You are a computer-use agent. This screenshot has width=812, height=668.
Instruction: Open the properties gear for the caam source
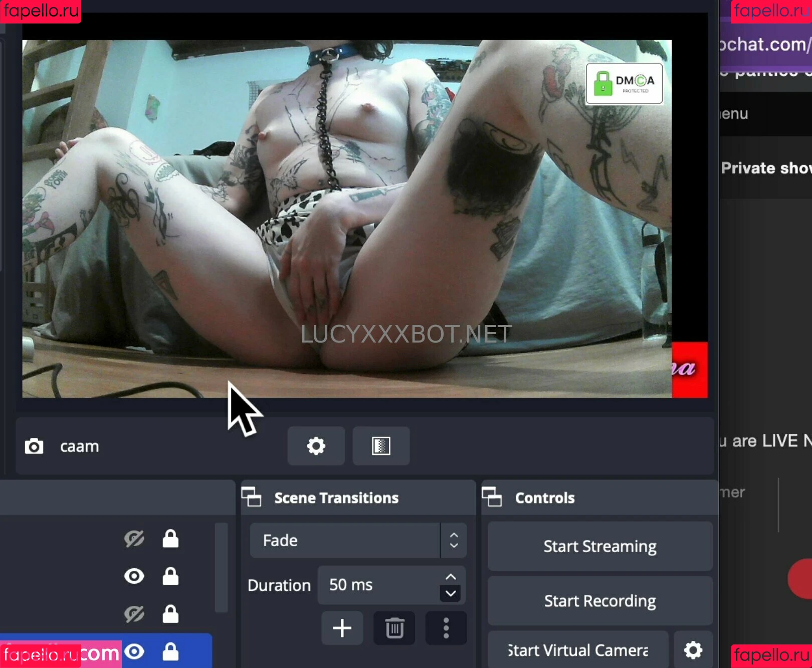[x=315, y=446]
